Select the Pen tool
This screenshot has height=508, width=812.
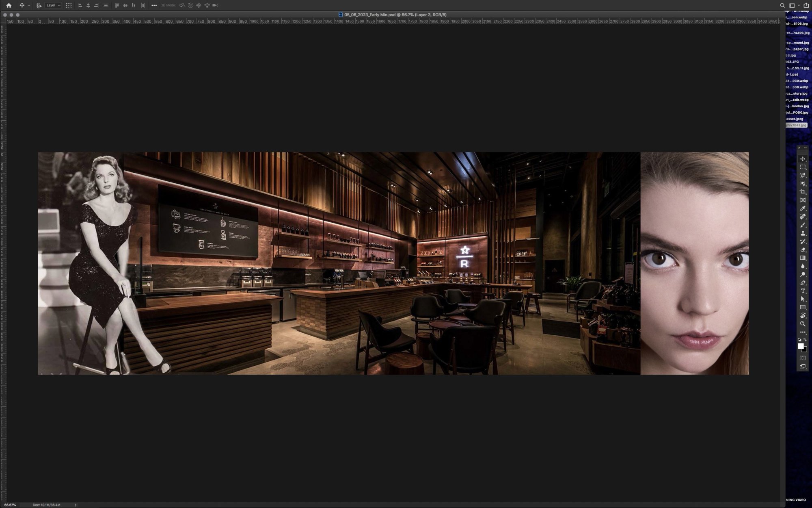tap(803, 283)
